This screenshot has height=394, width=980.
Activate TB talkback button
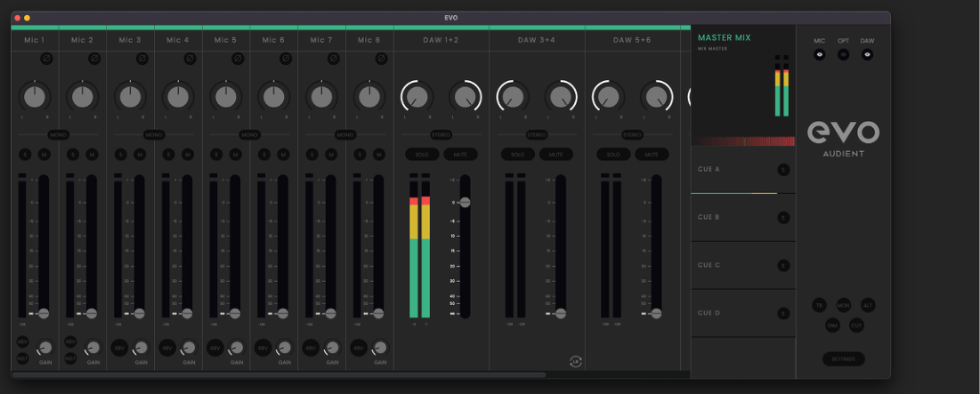(820, 305)
